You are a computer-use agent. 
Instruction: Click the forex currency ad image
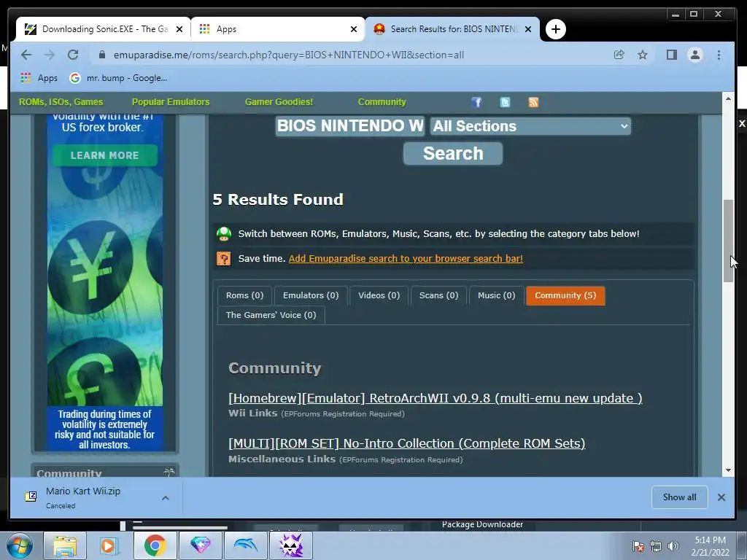[x=105, y=281]
